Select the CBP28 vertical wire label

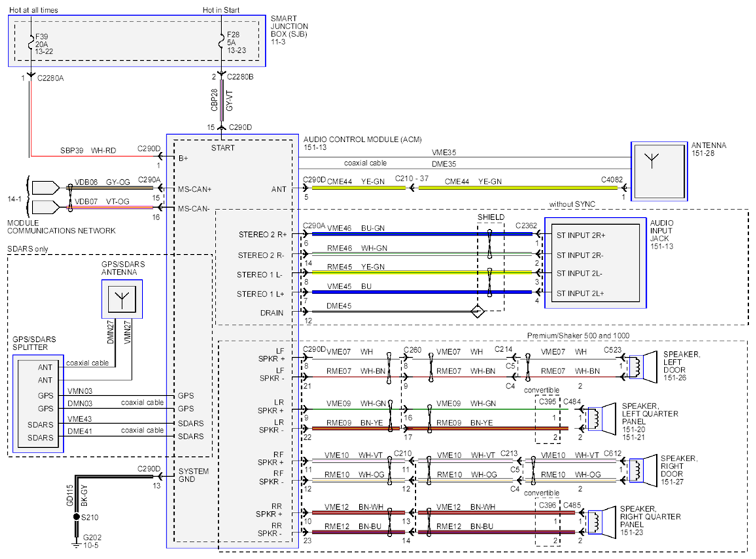pyautogui.click(x=215, y=100)
